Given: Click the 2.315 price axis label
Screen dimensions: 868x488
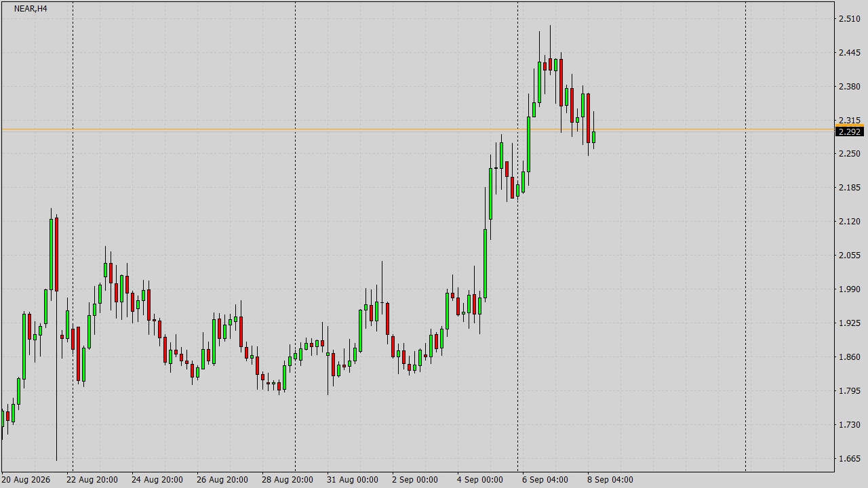Looking at the screenshot, I should click(849, 120).
